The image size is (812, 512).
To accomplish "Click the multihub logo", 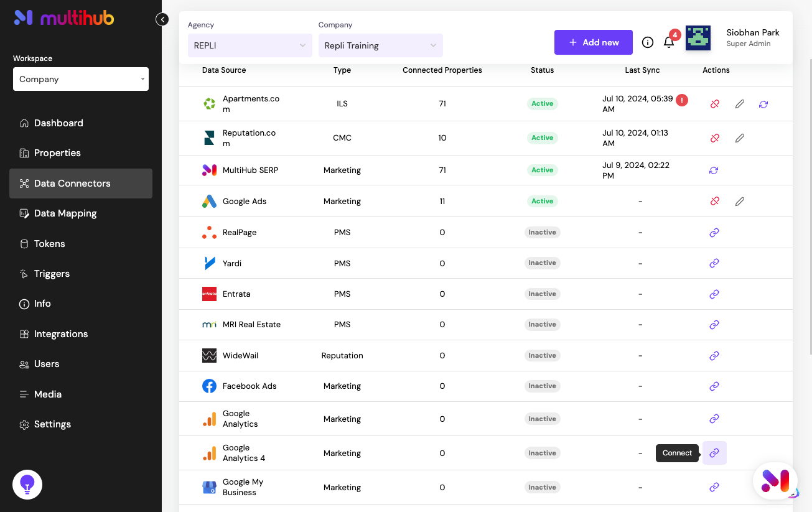I will 64,18.
